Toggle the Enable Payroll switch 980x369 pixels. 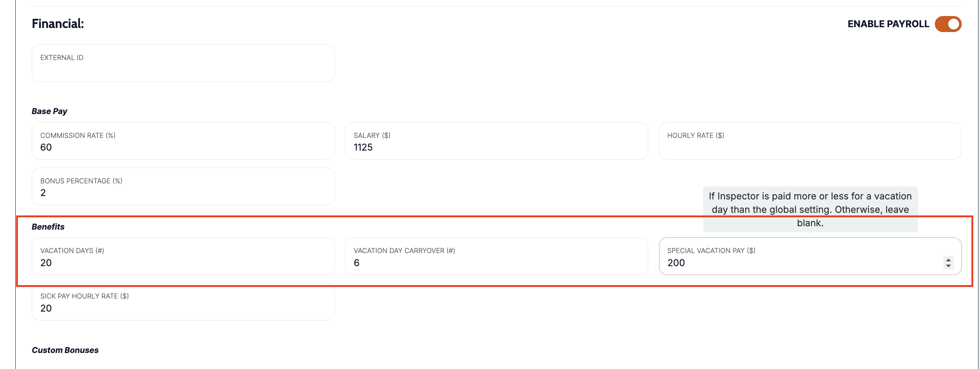(x=948, y=24)
